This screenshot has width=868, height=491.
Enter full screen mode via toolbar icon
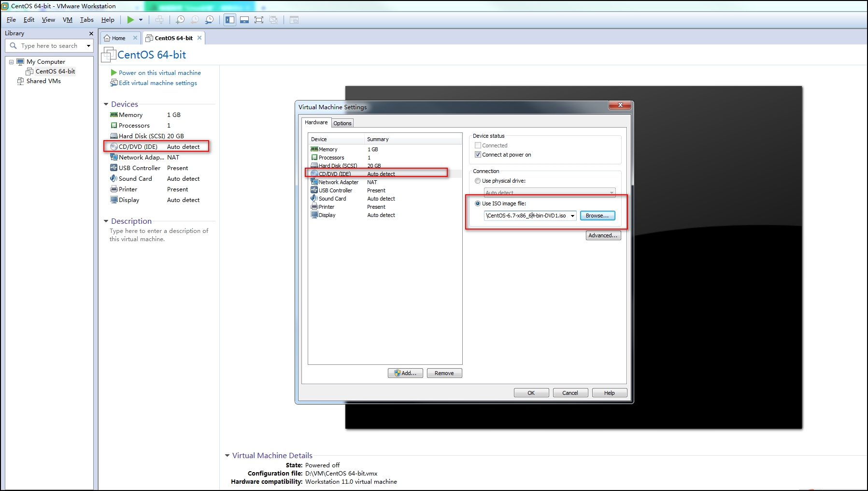tap(259, 20)
